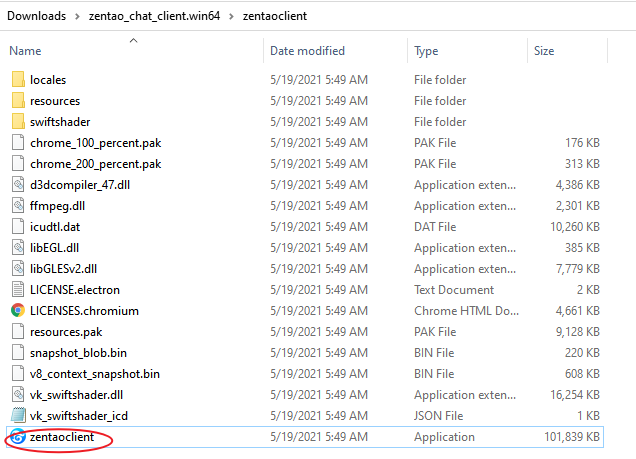Sort files by Name column
Screen dimensions: 636x459
26,51
